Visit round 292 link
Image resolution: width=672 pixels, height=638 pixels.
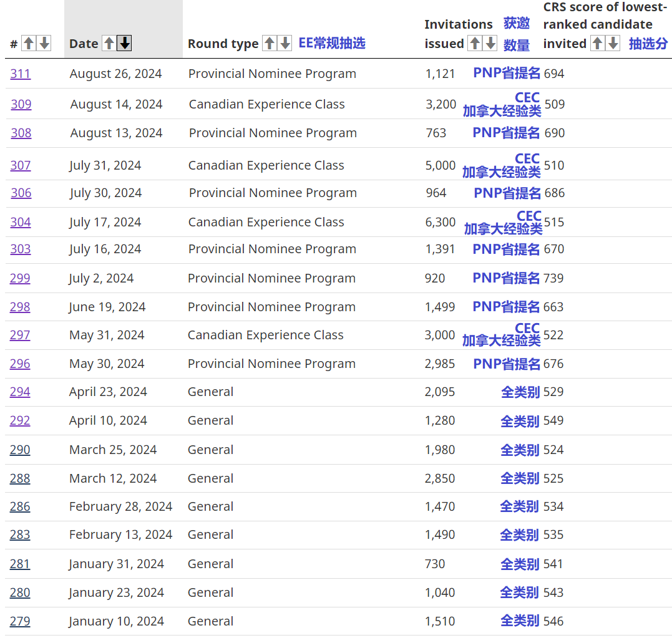(x=20, y=420)
